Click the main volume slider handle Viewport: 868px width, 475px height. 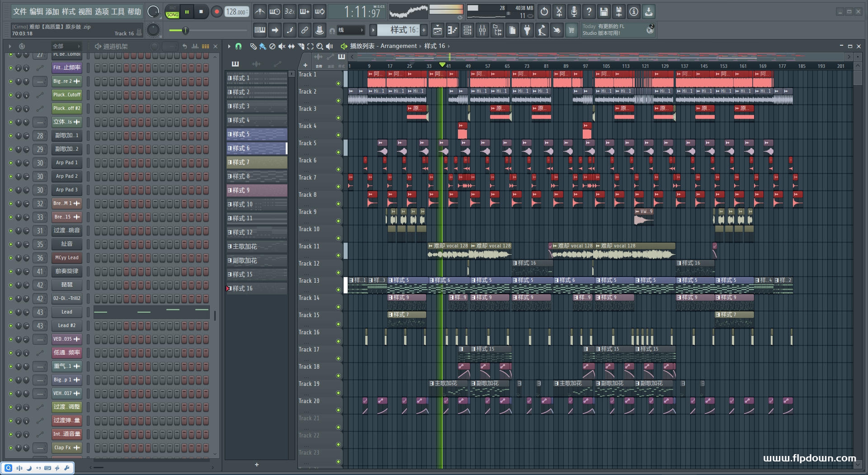click(185, 30)
